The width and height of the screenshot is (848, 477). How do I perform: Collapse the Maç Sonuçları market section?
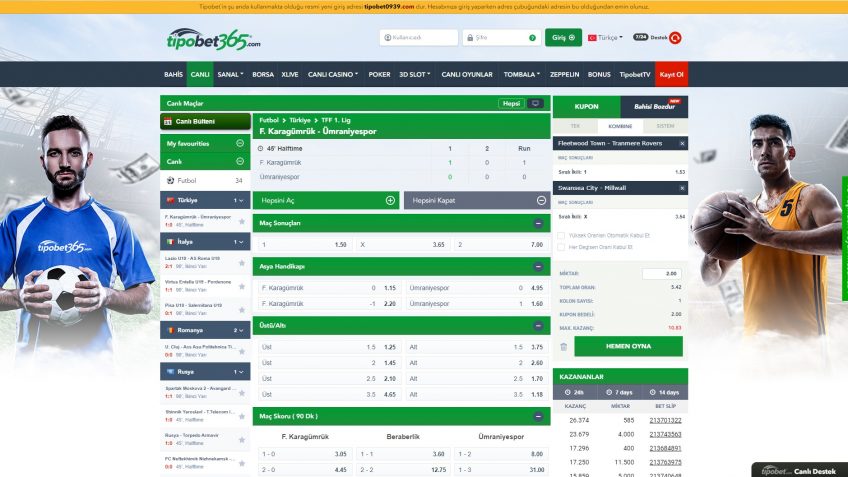[539, 223]
